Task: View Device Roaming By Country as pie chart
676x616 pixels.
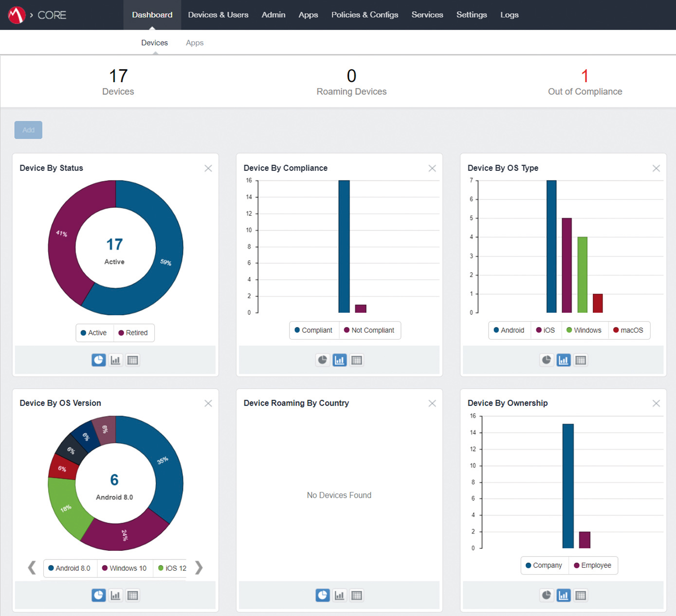Action: (323, 595)
